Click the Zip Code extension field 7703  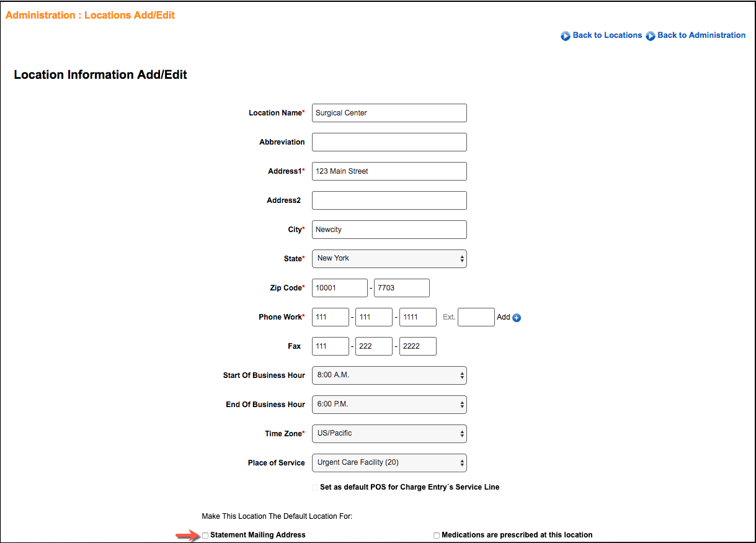(x=401, y=288)
